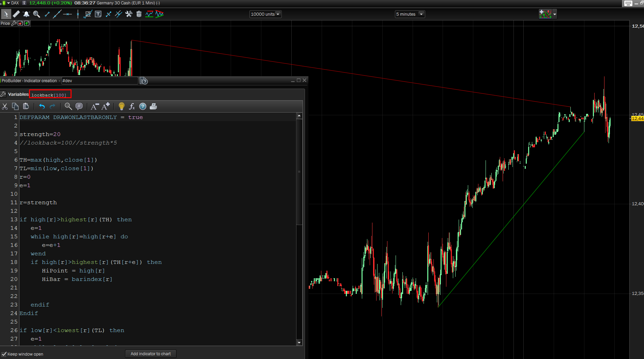The width and height of the screenshot is (644, 359).
Task: Show DAX instrument information
Action: point(24,3)
